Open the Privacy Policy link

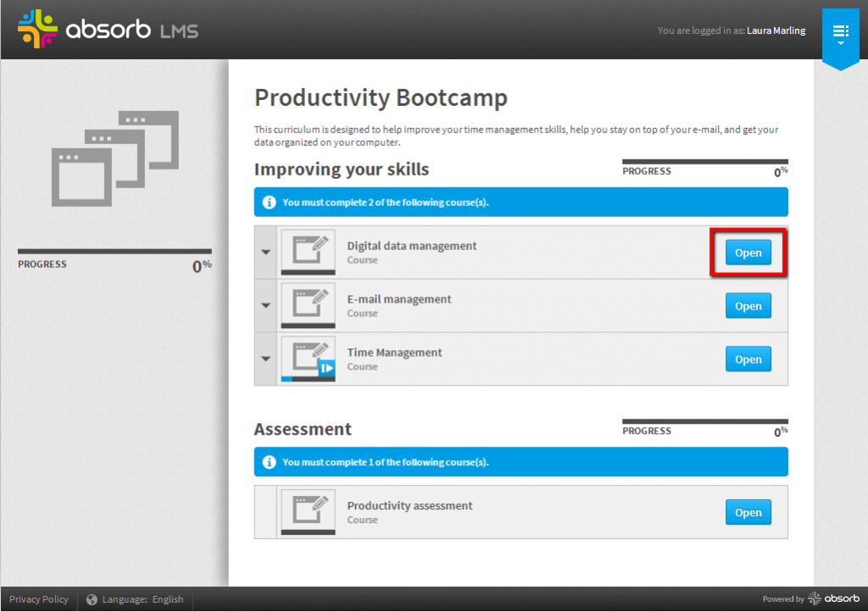tap(39, 599)
